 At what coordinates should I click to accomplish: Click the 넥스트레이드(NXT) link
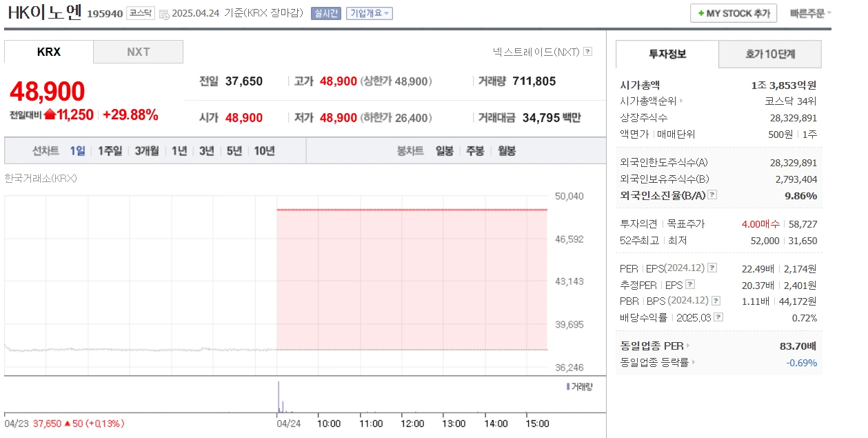click(x=536, y=52)
